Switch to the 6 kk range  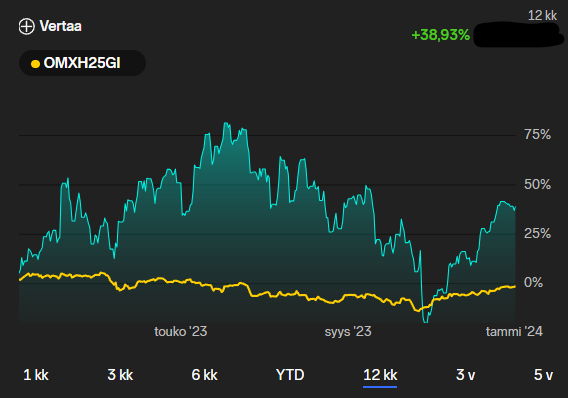point(205,375)
